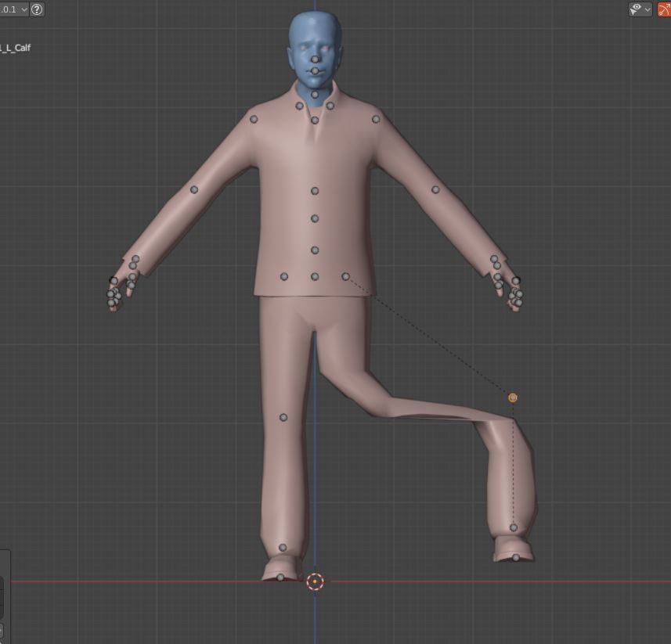
Task: Click the 3D cursor at the origin
Action: [316, 581]
